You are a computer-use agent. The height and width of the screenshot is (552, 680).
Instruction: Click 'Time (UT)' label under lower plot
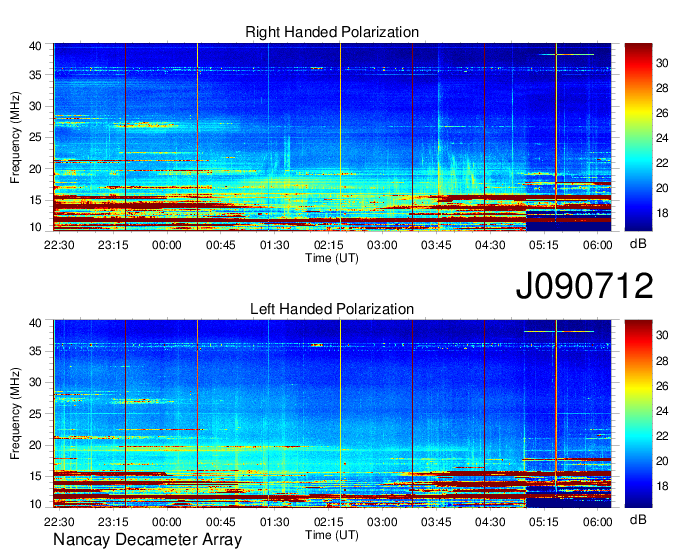(x=332, y=535)
